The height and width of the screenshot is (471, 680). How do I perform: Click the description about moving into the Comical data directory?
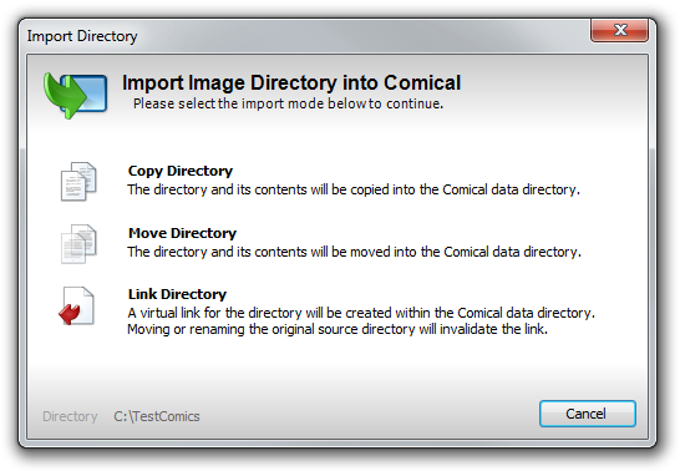[x=354, y=252]
